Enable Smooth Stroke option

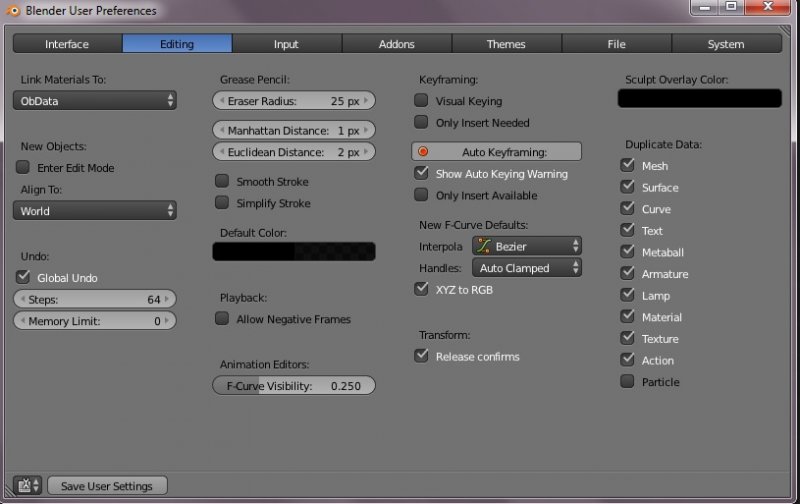[222, 181]
